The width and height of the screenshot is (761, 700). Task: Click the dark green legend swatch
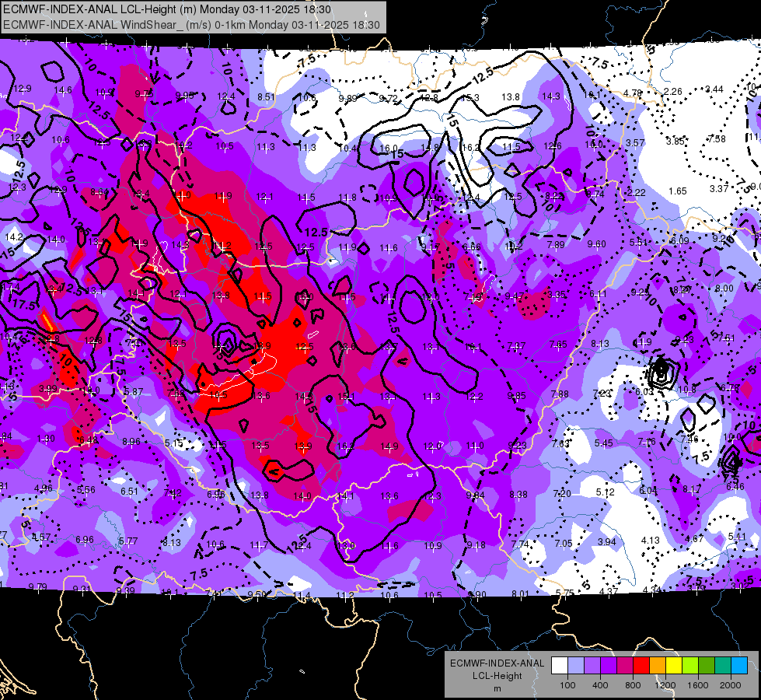pos(706,666)
